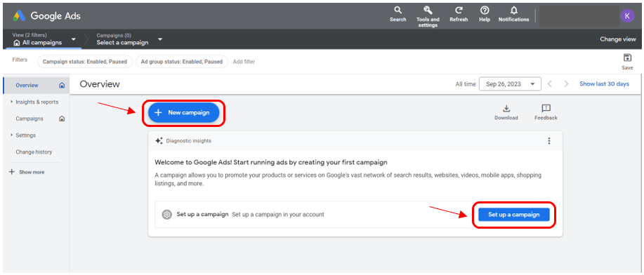This screenshot has width=644, height=275.
Task: Open the Notifications bell icon
Action: (x=513, y=11)
